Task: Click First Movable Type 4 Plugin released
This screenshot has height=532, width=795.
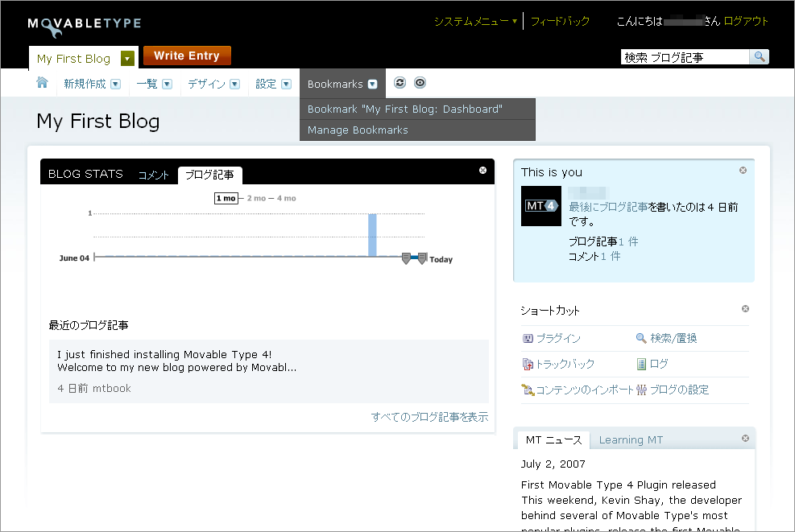Action: [619, 485]
